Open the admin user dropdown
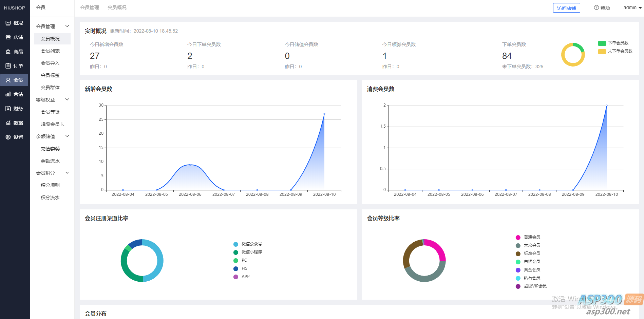The image size is (644, 319). (x=632, y=7)
